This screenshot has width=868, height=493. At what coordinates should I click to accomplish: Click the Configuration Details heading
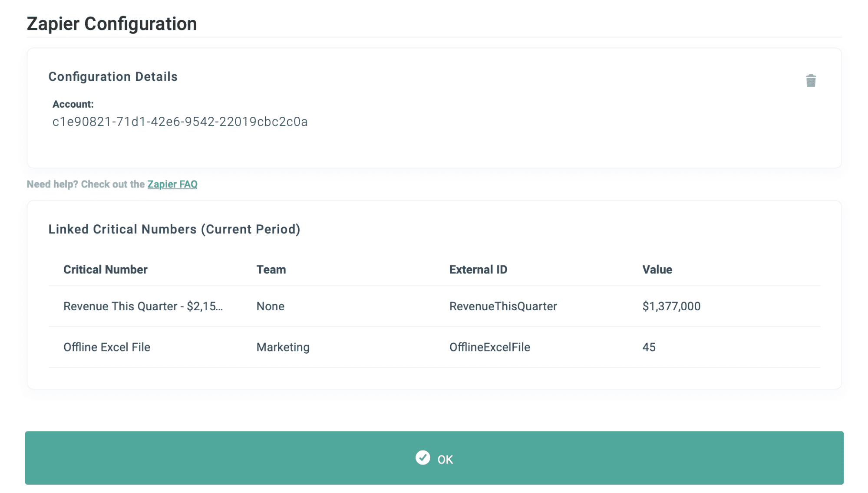113,77
